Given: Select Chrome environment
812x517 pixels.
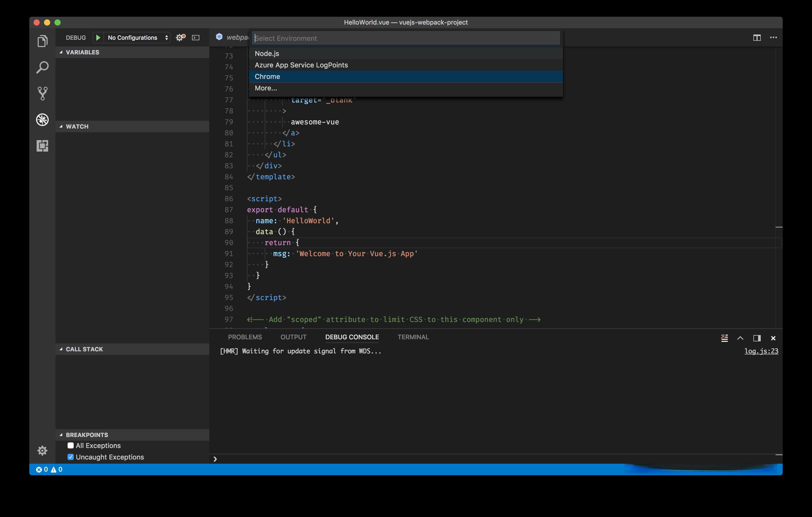Looking at the screenshot, I should point(406,77).
